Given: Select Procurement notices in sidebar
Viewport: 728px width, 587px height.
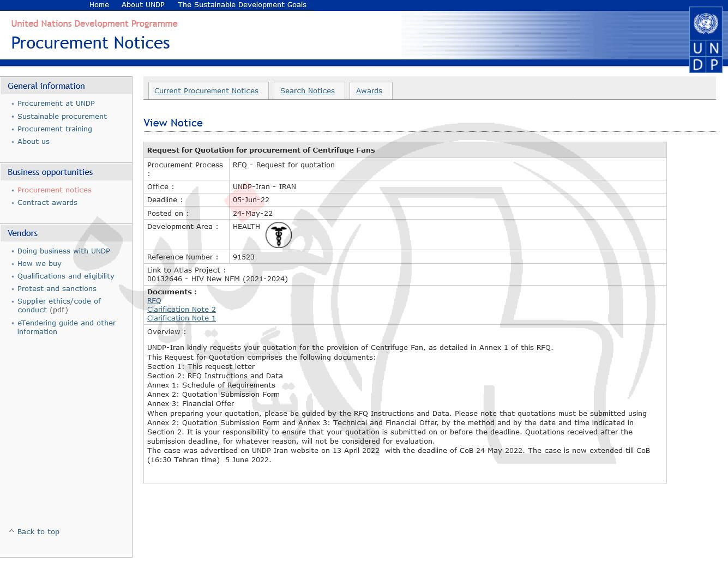Looking at the screenshot, I should [x=55, y=190].
